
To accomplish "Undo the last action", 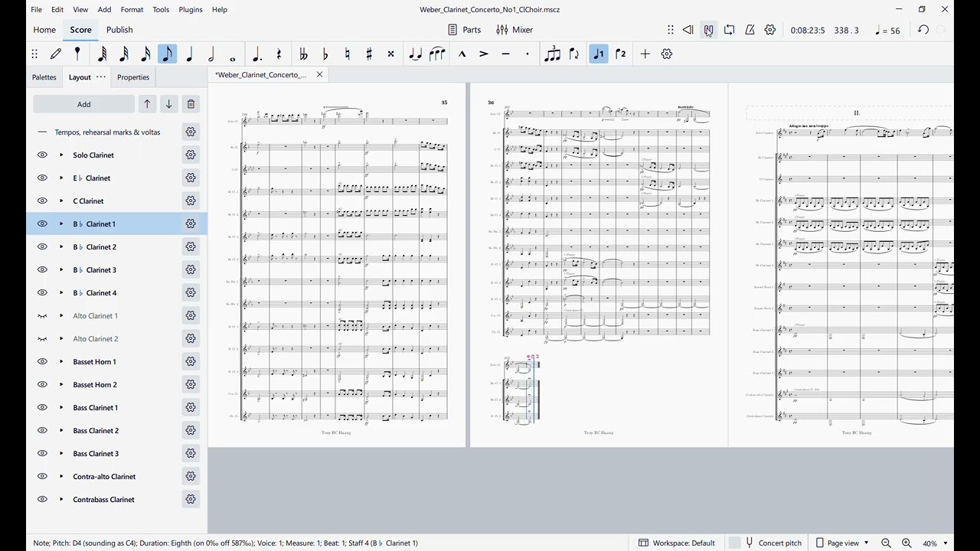I will click(923, 30).
